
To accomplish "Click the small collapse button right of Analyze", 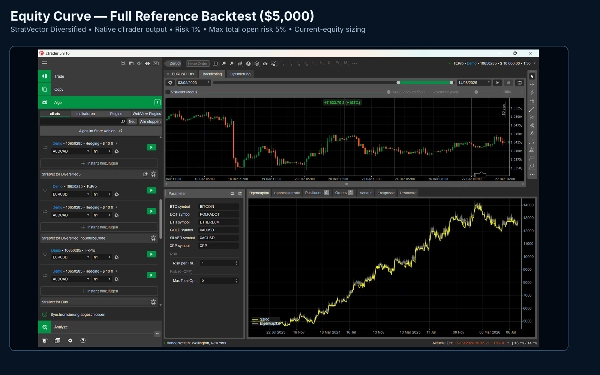I will tap(157, 334).
